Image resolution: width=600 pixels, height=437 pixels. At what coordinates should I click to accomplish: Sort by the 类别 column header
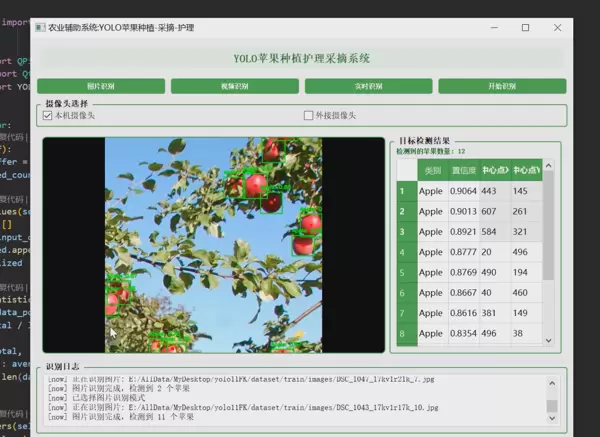pos(432,170)
